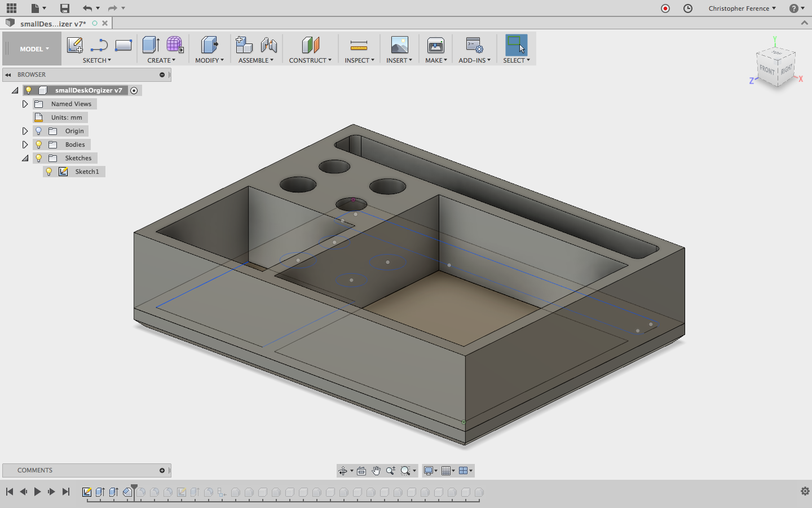Select the Line sketch tool icon
This screenshot has height=508, width=812.
point(99,45)
